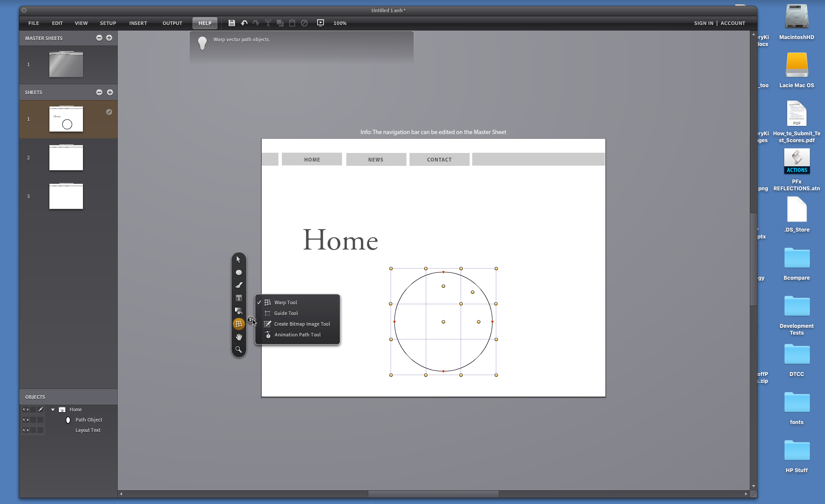Hide the Path Object layer
Viewport: 825px width, 504px height.
(x=26, y=420)
